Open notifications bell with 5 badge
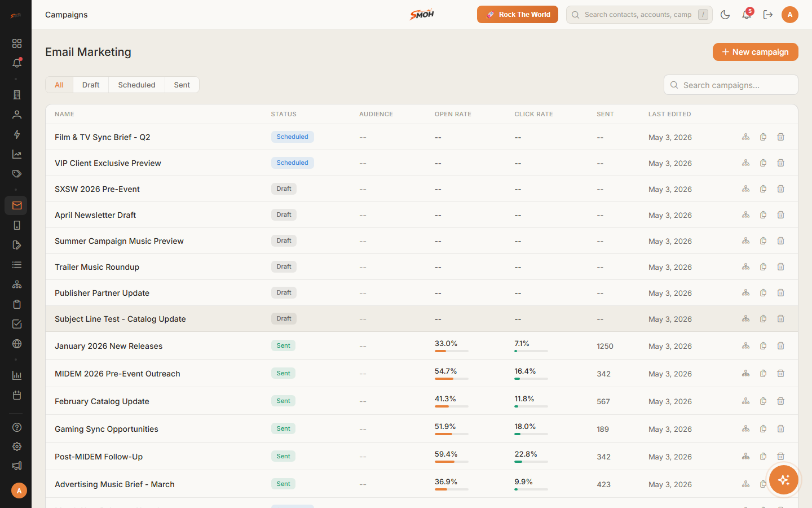 [x=747, y=15]
